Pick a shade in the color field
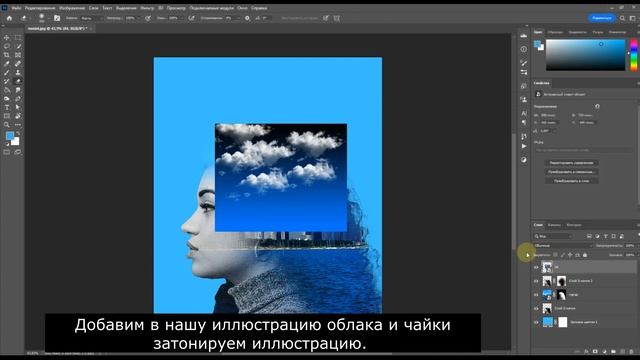The height and width of the screenshot is (360, 640). coord(585,55)
